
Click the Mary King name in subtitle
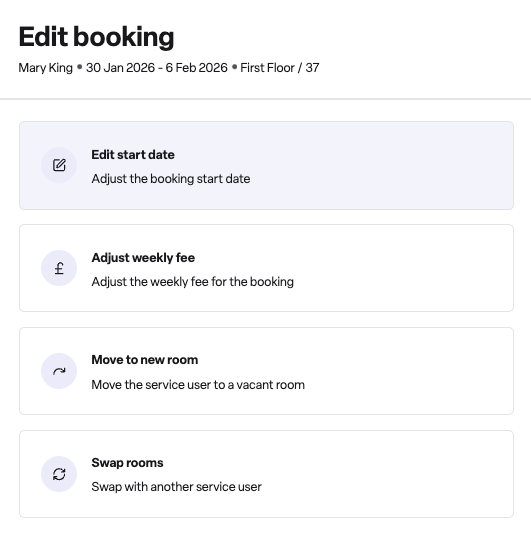[x=46, y=68]
